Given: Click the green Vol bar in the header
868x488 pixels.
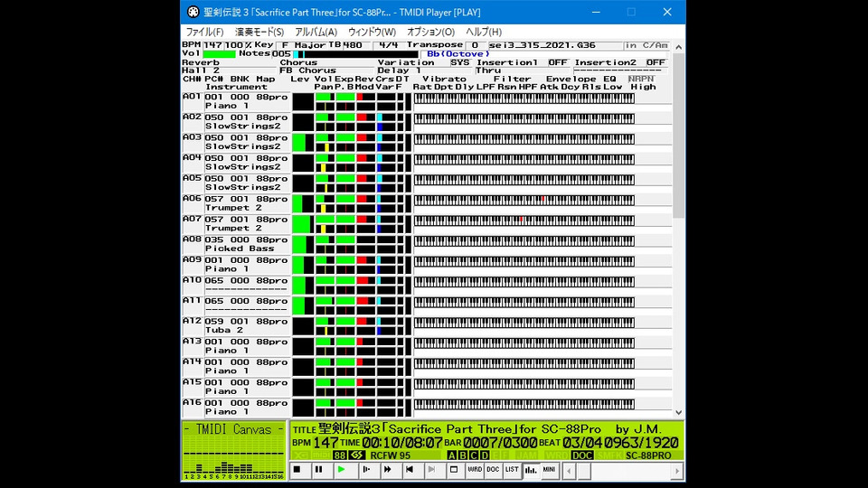Looking at the screenshot, I should (219, 54).
